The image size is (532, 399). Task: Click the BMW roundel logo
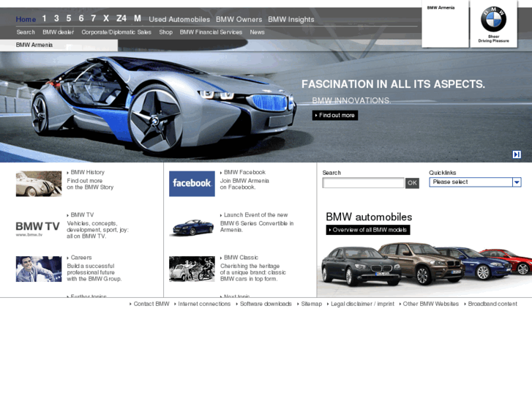[493, 19]
